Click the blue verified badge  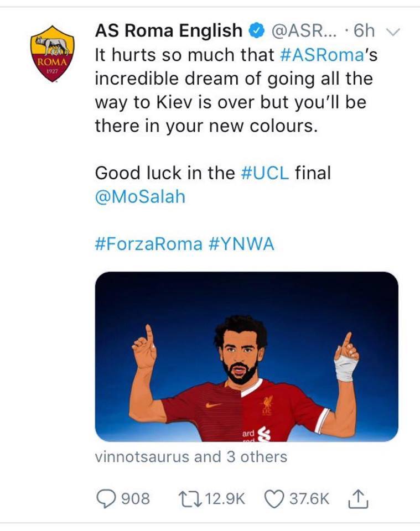click(x=255, y=31)
